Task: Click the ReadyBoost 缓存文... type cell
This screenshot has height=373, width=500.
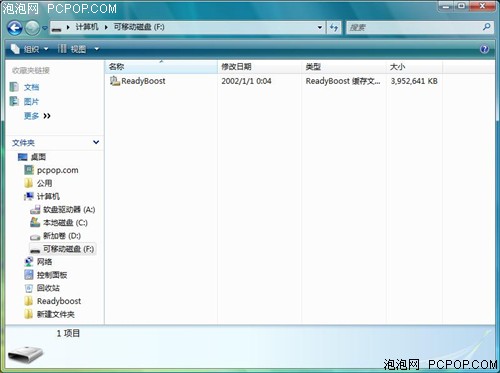Action: 343,81
